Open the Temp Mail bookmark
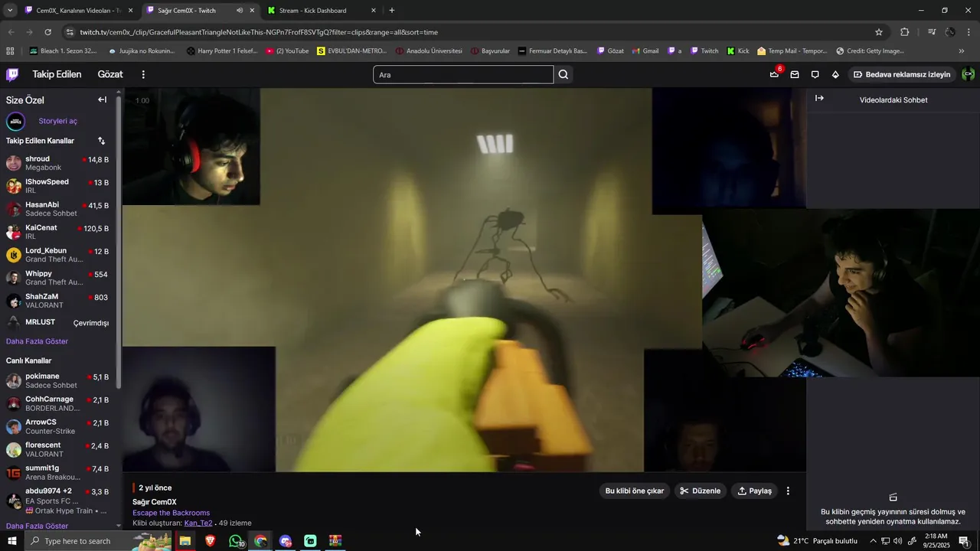Image resolution: width=980 pixels, height=551 pixels. pyautogui.click(x=792, y=51)
